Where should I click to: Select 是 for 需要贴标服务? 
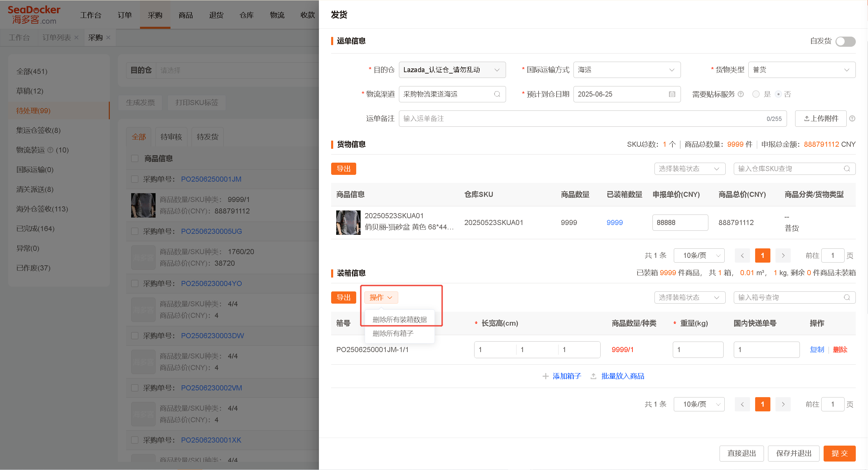click(756, 94)
